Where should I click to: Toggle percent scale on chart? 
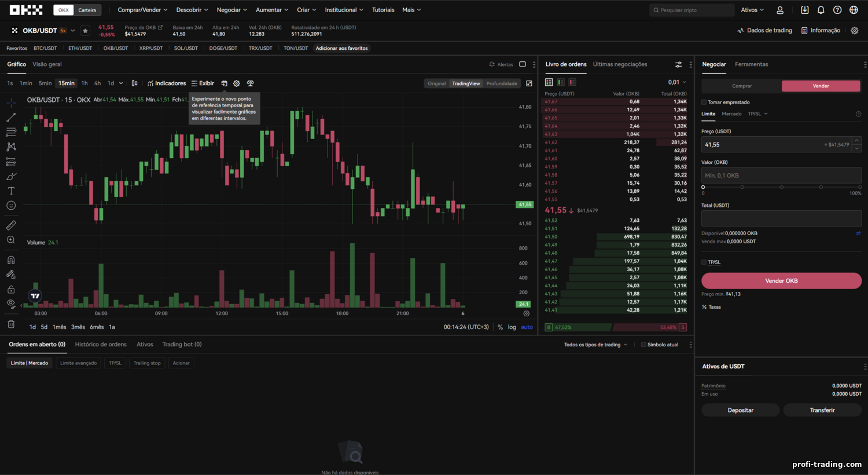click(500, 327)
